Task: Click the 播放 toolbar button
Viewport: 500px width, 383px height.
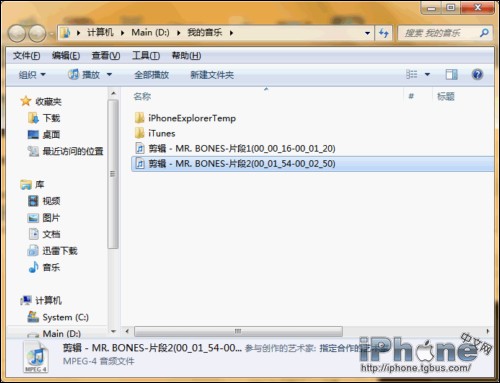Action: [x=84, y=75]
